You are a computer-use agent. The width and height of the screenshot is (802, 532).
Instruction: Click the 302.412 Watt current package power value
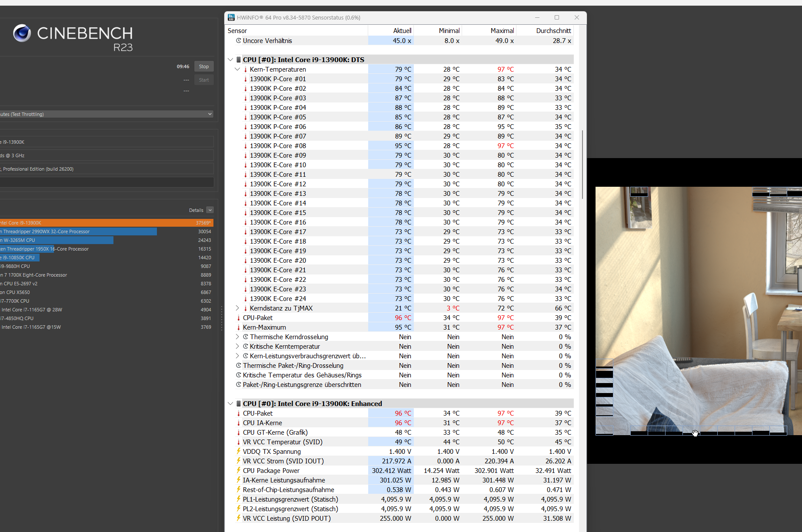[x=391, y=471]
